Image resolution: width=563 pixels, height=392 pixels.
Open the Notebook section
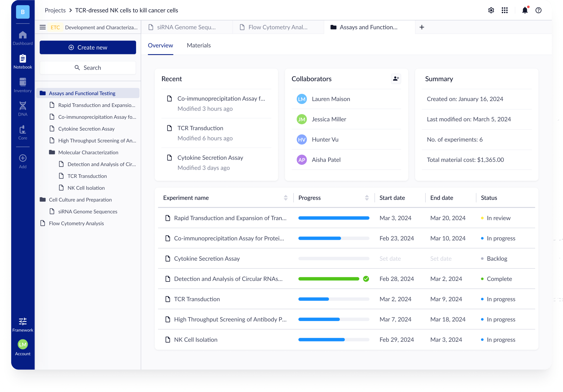(x=23, y=62)
